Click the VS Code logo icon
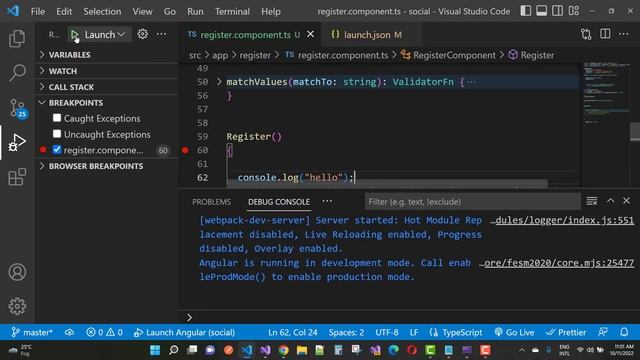 tap(13, 11)
